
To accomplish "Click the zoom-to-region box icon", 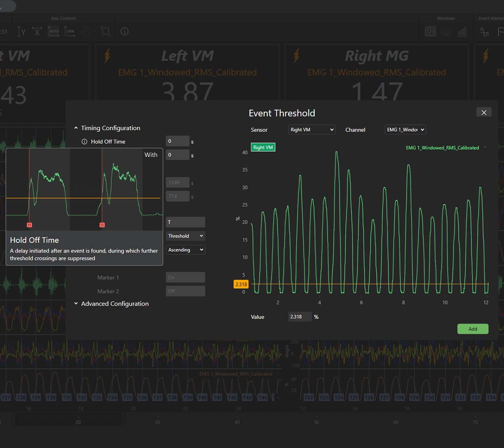I will pos(106,32).
